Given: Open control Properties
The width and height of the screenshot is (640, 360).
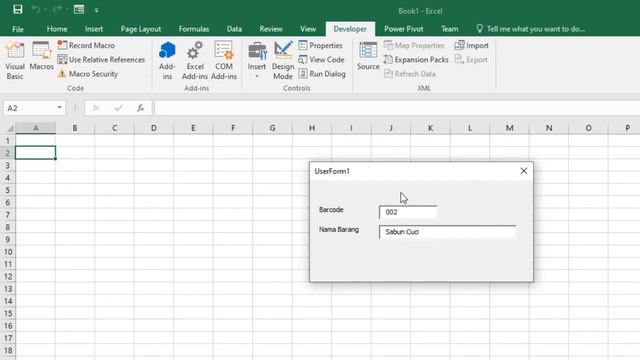Looking at the screenshot, I should pyautogui.click(x=320, y=45).
